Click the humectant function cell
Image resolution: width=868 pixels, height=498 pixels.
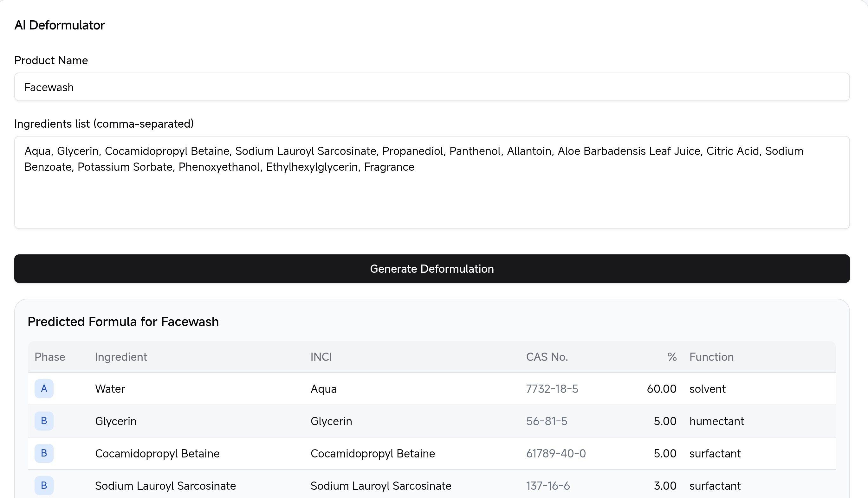click(717, 421)
